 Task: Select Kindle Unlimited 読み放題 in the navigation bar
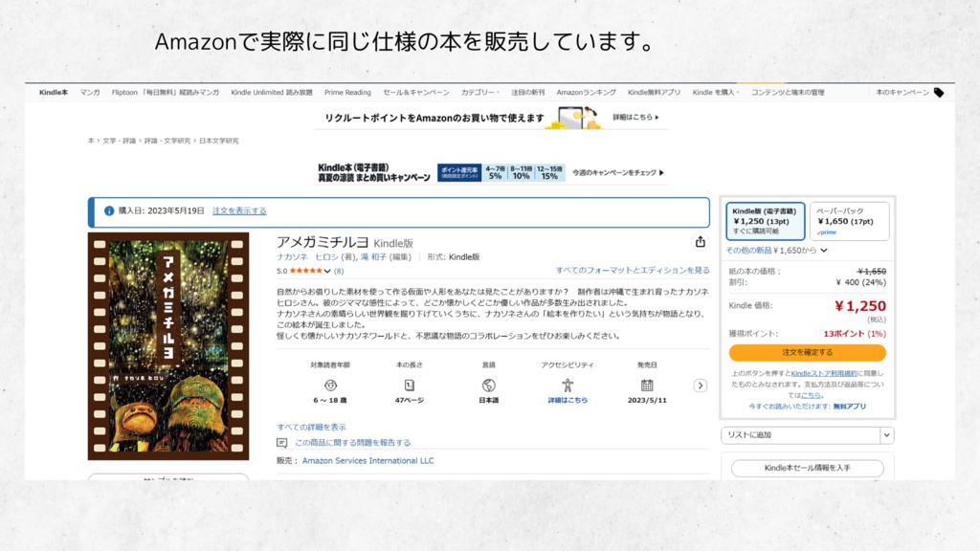click(274, 92)
